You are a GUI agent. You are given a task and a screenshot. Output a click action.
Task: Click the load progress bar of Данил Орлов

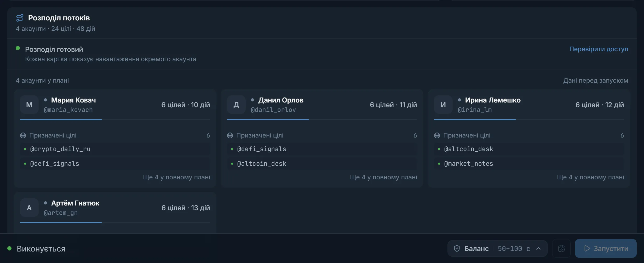click(x=322, y=120)
